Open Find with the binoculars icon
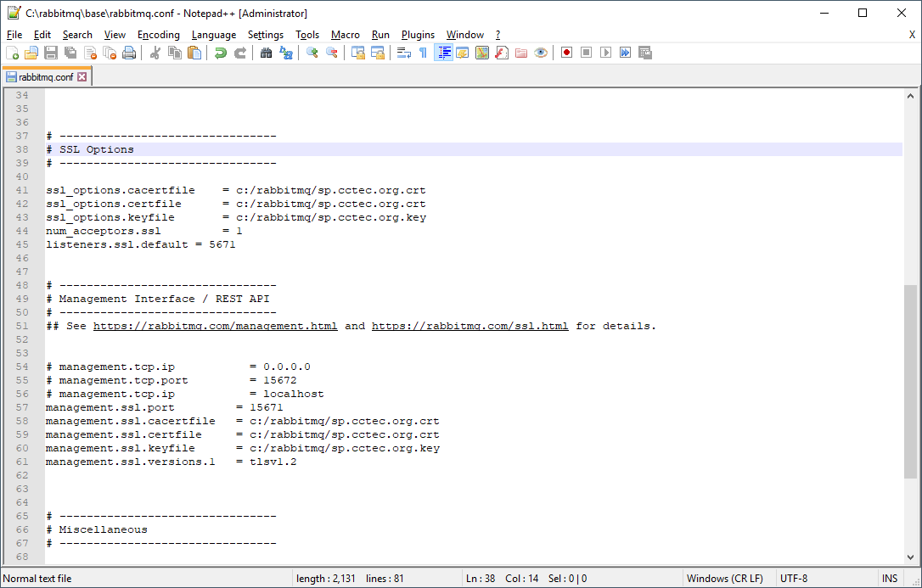 (x=266, y=53)
